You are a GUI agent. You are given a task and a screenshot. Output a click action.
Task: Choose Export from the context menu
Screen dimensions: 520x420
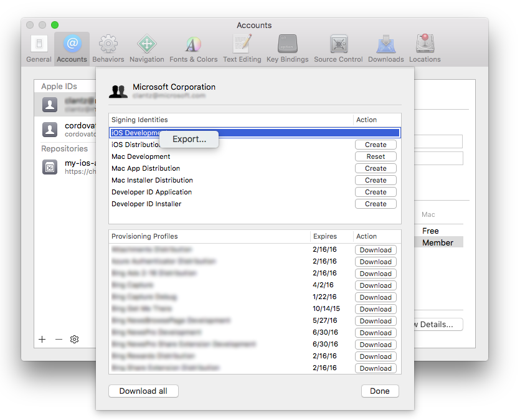189,140
